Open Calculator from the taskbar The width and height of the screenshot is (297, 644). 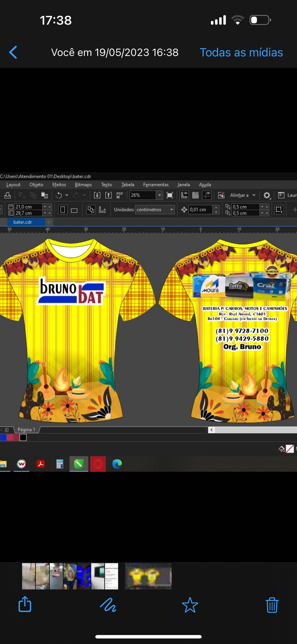coord(60,464)
